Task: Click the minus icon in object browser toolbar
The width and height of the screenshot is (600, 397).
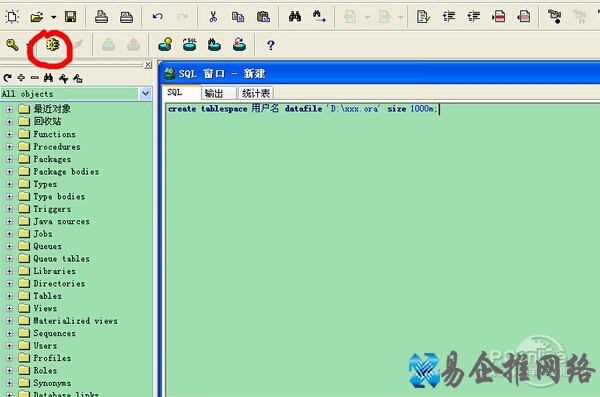Action: point(35,78)
